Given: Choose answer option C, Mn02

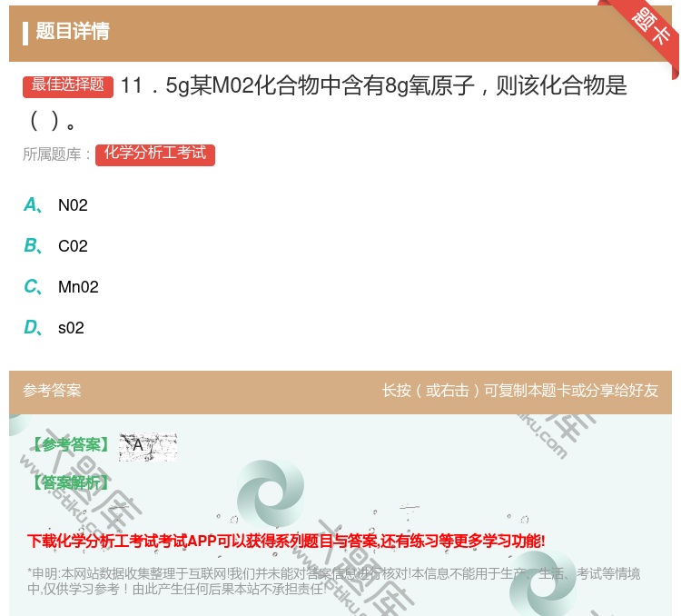Looking at the screenshot, I should [61, 286].
